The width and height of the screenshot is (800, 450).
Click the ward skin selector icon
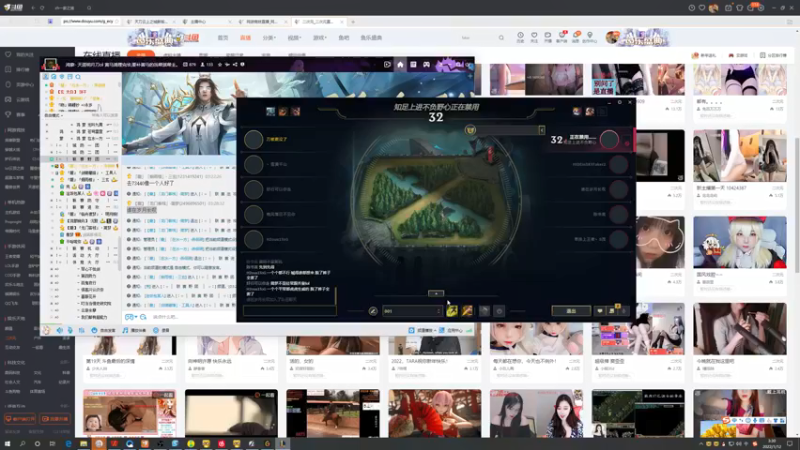click(x=484, y=311)
